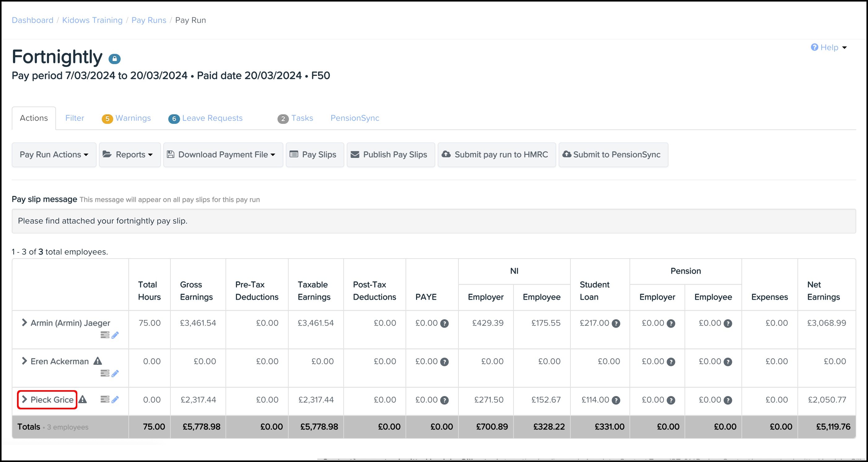This screenshot has width=868, height=462.
Task: Open the Reports dropdown menu
Action: click(130, 155)
